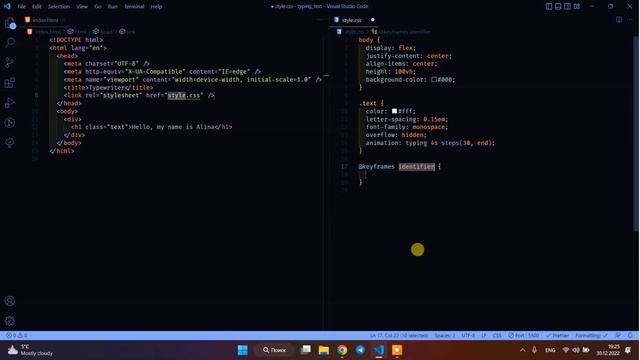Split the style.css editor right
This screenshot has width=640, height=360.
619,20
